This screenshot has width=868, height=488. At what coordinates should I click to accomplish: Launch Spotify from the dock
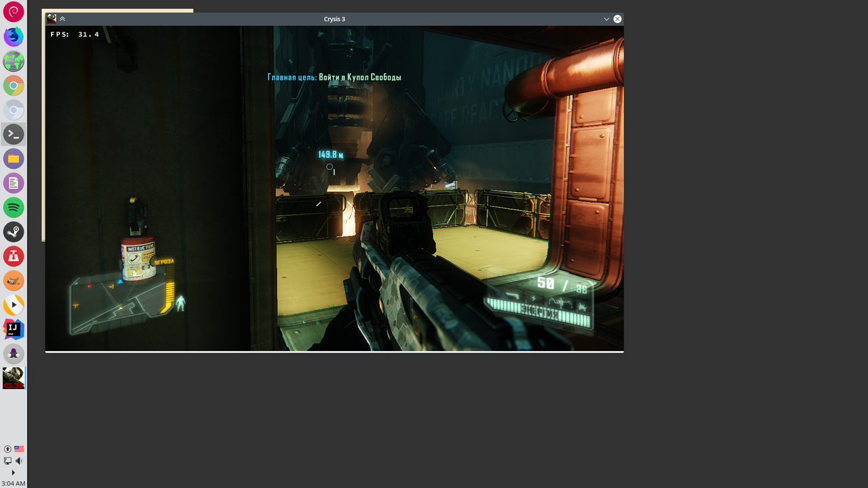click(14, 207)
